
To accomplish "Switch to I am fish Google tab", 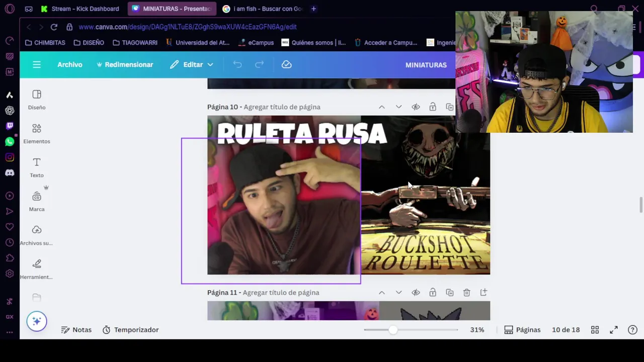I will pos(262,9).
